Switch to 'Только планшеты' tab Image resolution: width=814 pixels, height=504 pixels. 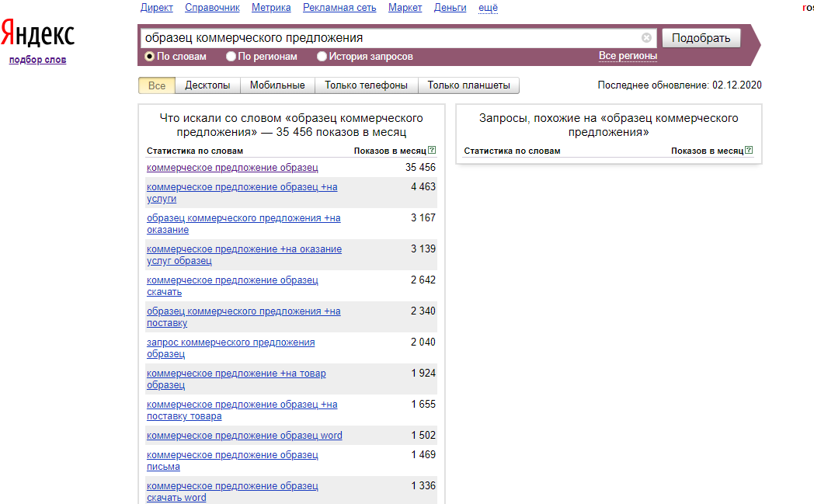coord(469,85)
